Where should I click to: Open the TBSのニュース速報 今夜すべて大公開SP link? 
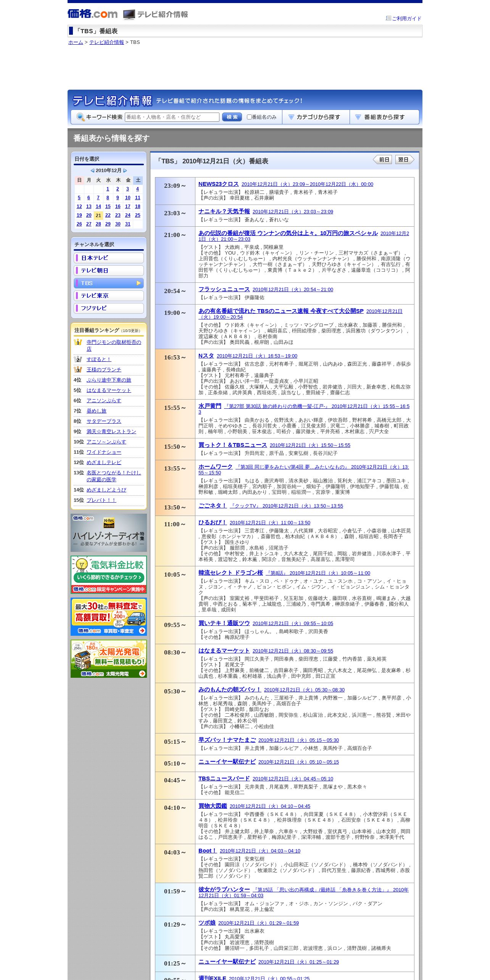click(x=281, y=311)
